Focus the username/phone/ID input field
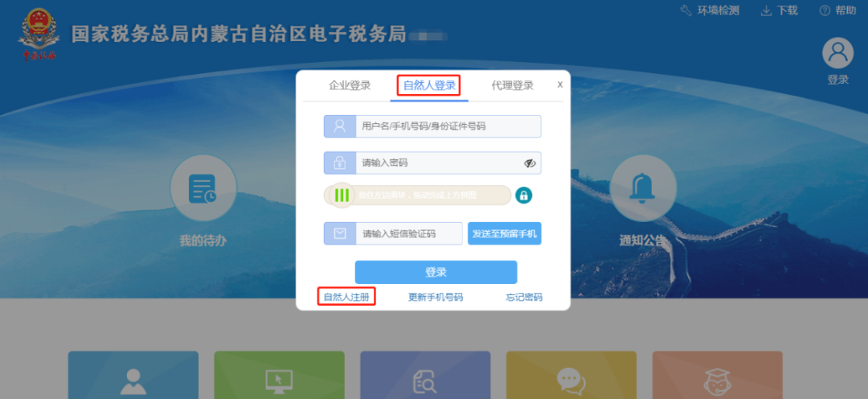 [x=432, y=126]
